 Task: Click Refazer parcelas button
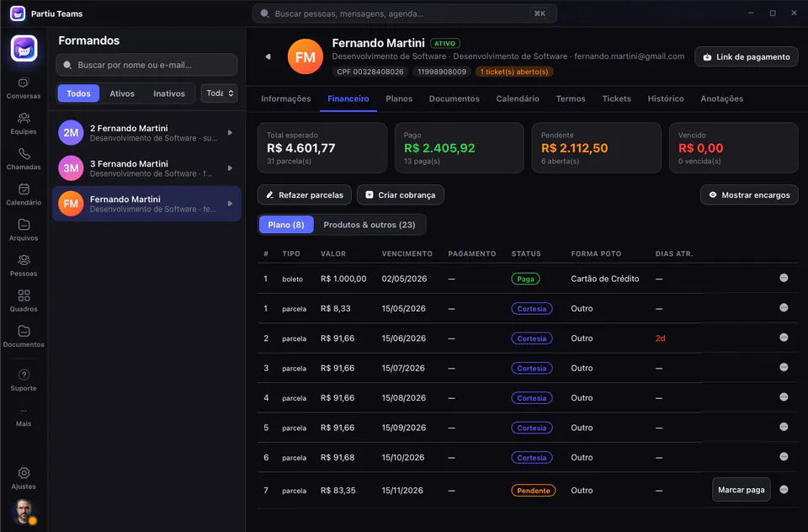pos(304,194)
